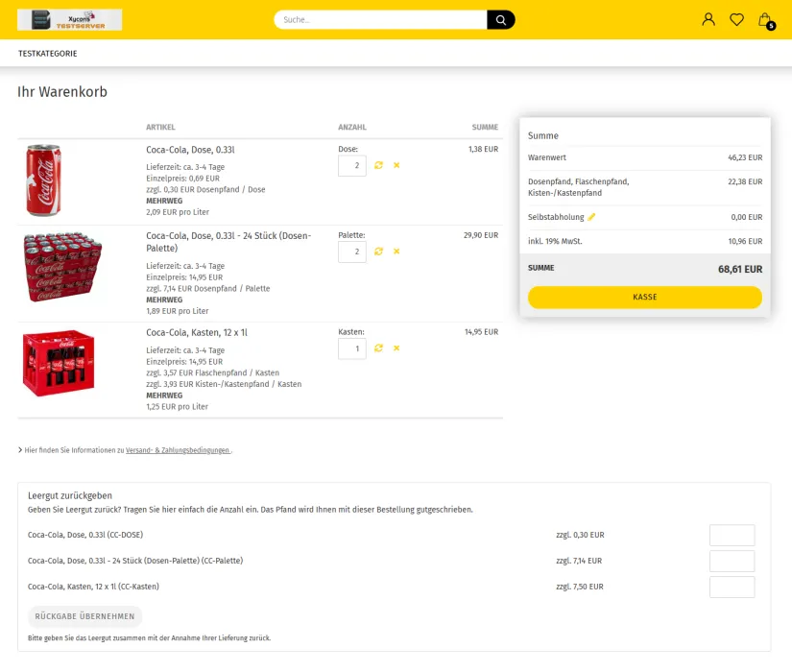Click the search magnifier button
The height and width of the screenshot is (672, 792).
(x=500, y=20)
